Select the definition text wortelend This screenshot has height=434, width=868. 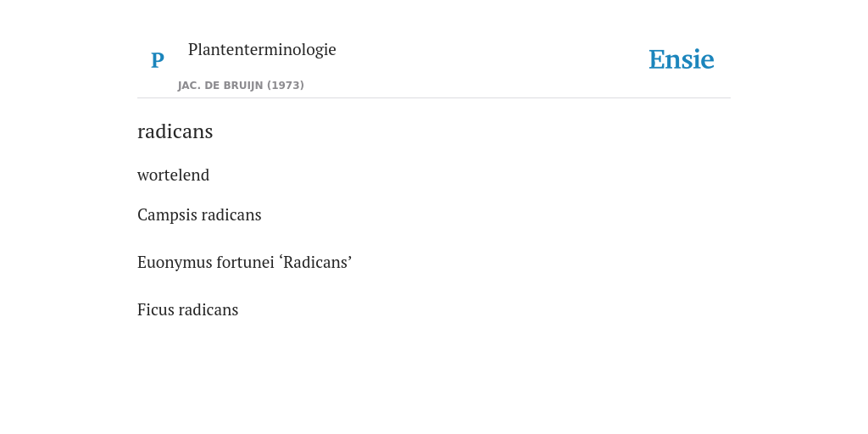click(x=173, y=175)
